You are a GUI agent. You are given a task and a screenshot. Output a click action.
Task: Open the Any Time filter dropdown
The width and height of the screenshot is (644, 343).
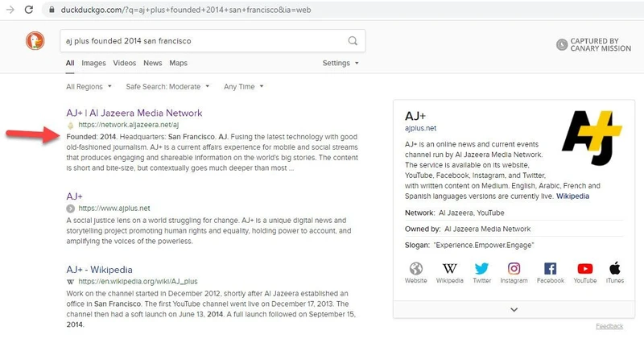[244, 87]
